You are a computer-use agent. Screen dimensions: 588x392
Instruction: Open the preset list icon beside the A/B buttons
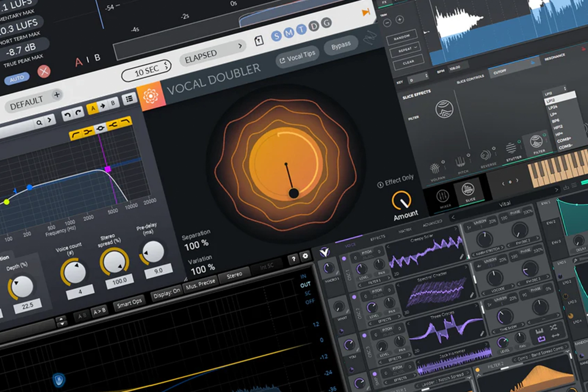[x=129, y=99]
